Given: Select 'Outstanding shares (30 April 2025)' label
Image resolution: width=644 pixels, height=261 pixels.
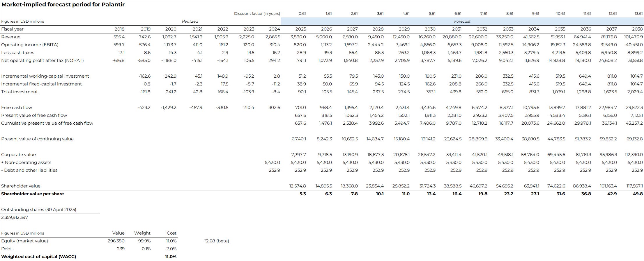Looking at the screenshot, I should pyautogui.click(x=39, y=210).
